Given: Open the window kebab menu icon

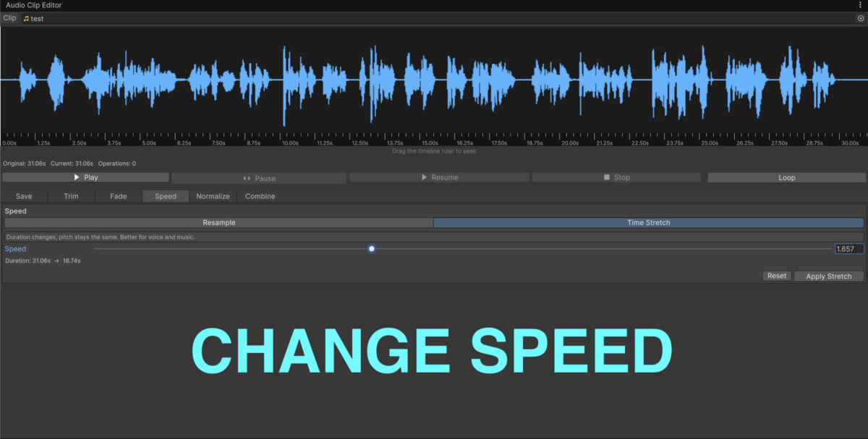Looking at the screenshot, I should tap(860, 5).
